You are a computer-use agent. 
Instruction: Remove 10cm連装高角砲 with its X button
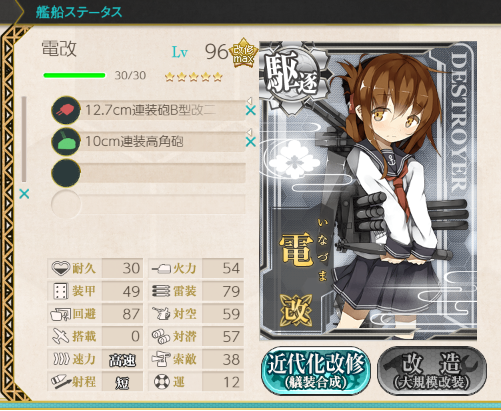coord(251,142)
